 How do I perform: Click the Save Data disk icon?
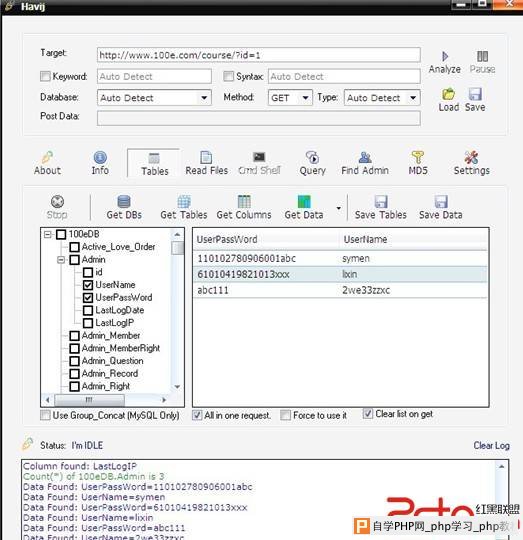pyautogui.click(x=441, y=202)
